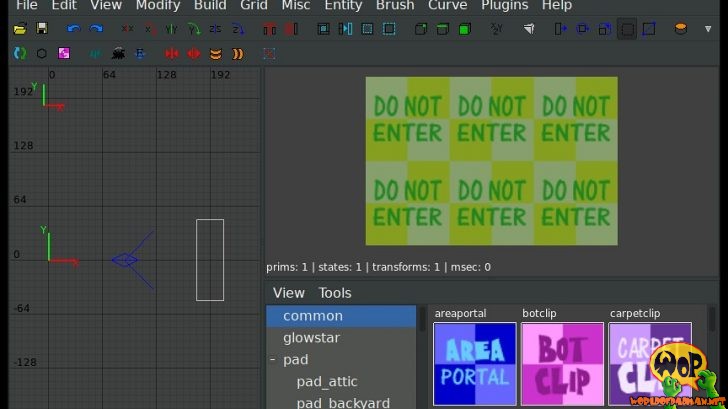Open the texture browser View menu
This screenshot has height=409, width=728.
click(289, 293)
